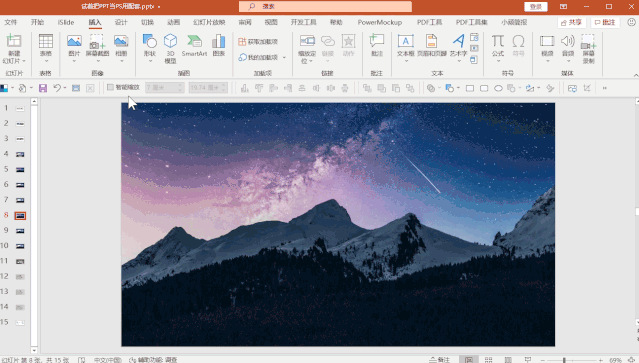Click the Equation (公式) pi icon
The image size is (639, 363).
(x=498, y=42)
